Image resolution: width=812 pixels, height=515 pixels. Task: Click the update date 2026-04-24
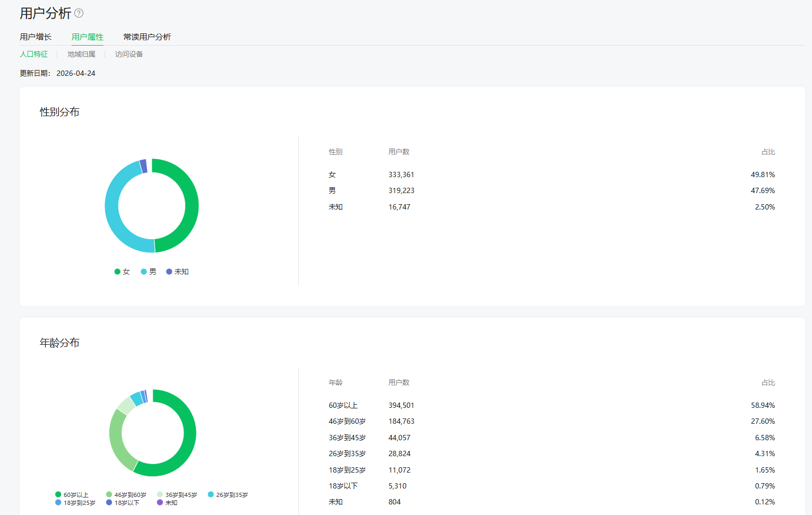[x=76, y=73]
